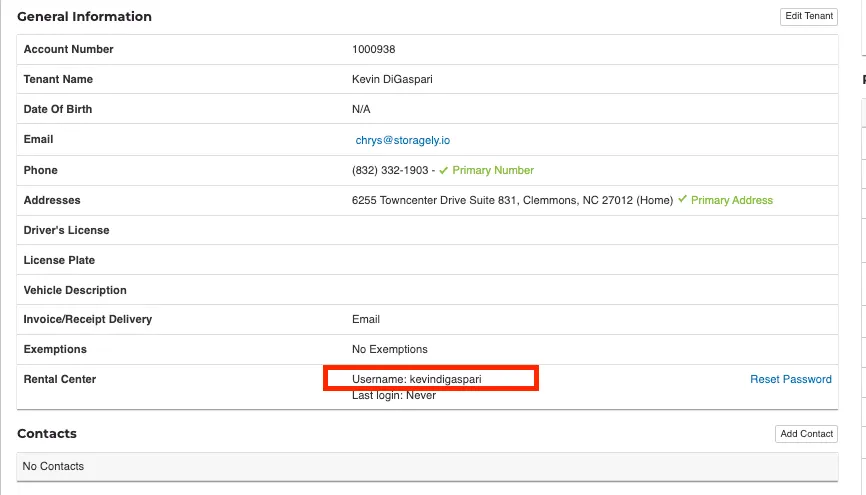This screenshot has width=866, height=495.
Task: Click the Exemptions row label
Action: point(55,349)
